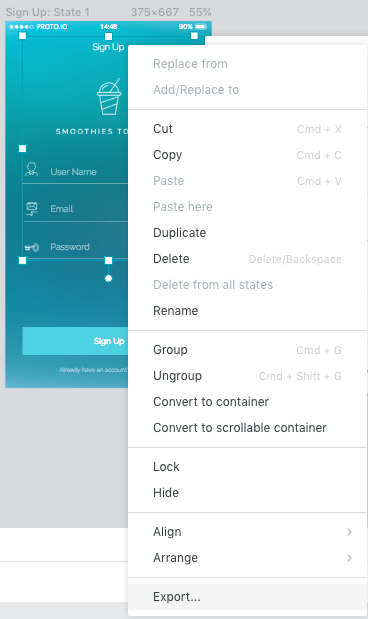Click the top-center selection resize handle
Screen dimensions: 368x619
(109, 36)
